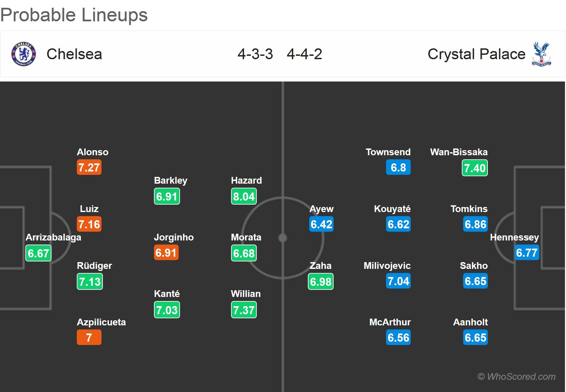Click the Crystal Palace club crest icon
Viewport: 566px width, 392px height.
tap(542, 54)
